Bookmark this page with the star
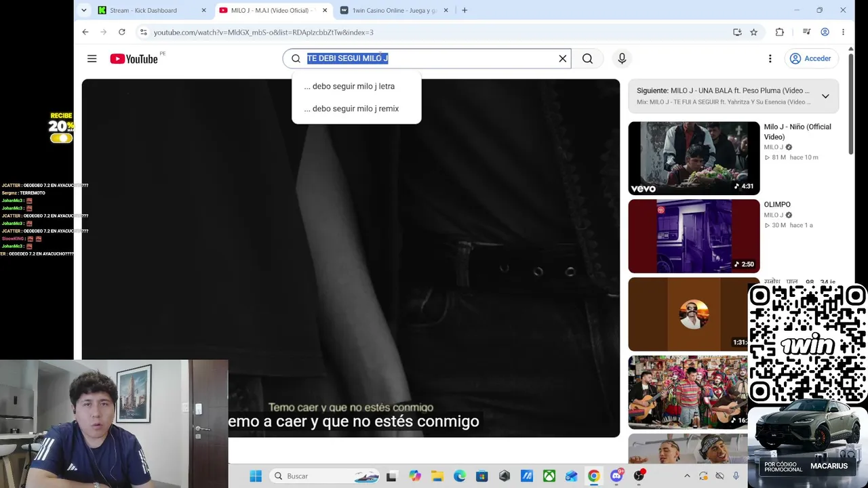Screen dimensions: 868x488 [x=753, y=32]
